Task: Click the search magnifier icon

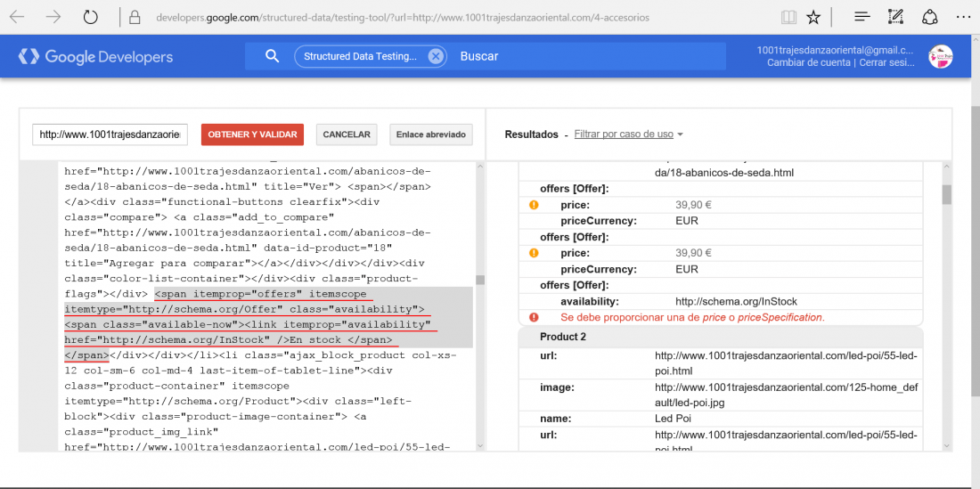Action: point(272,56)
